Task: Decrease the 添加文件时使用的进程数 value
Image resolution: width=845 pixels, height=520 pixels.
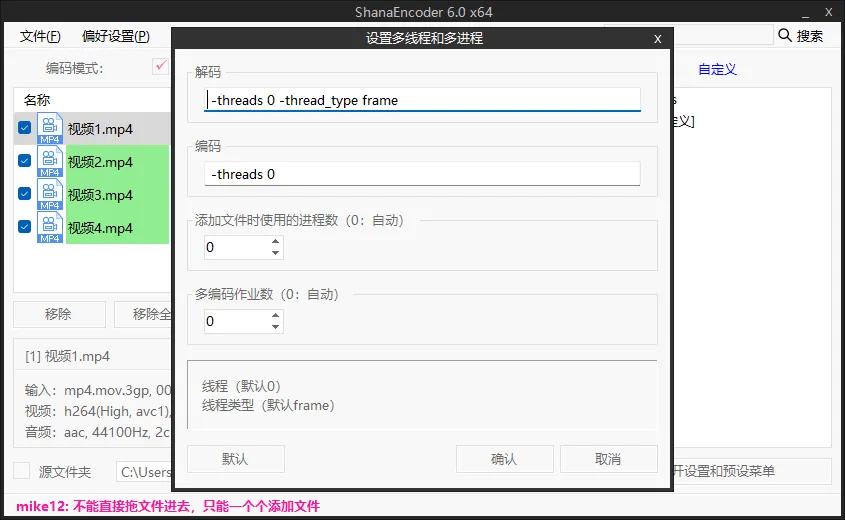Action: click(275, 253)
